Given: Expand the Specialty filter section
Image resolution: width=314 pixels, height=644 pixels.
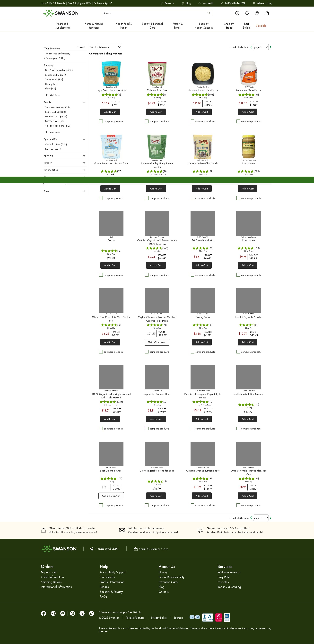Looking at the screenshot, I should point(84,155).
